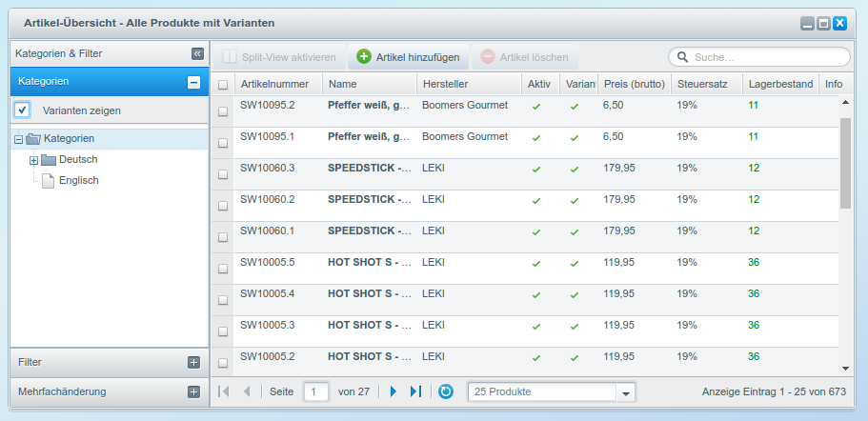Viewport: 868px width, 421px height.
Task: Collapse the Kategorien & Filter sidebar
Action: point(197,54)
